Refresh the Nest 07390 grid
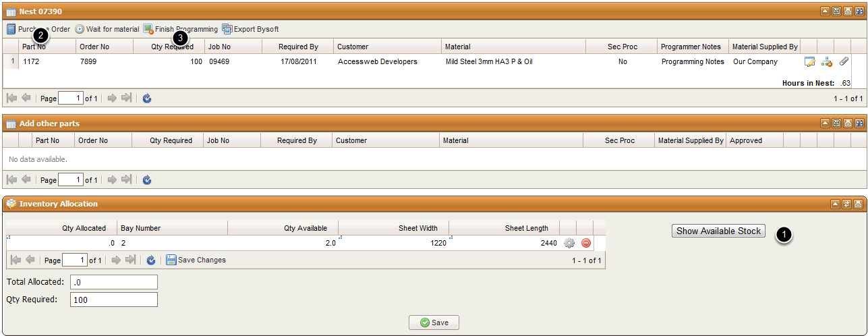This screenshot has height=336, width=868. pos(147,99)
